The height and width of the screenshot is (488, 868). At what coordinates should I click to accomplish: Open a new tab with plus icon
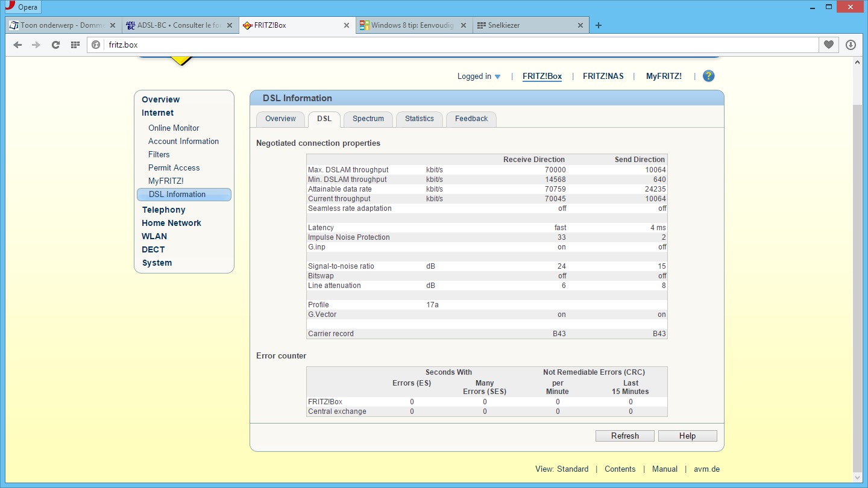click(598, 25)
